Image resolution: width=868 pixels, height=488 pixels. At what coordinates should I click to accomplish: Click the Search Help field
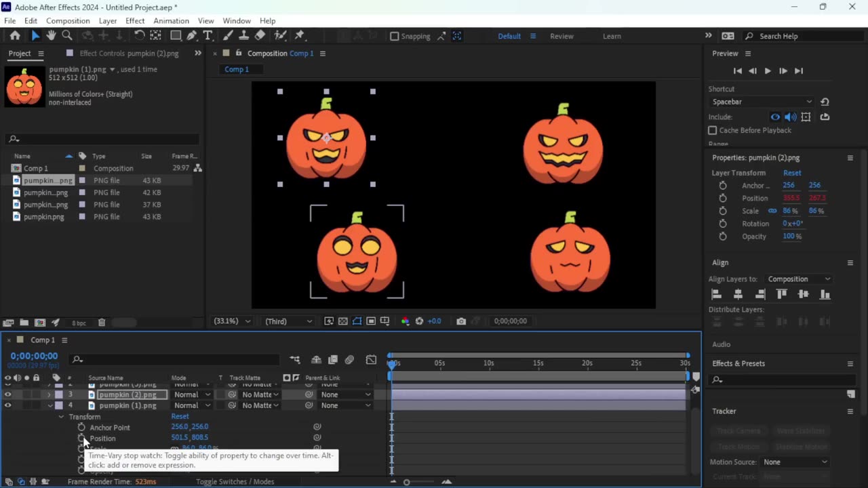point(802,37)
